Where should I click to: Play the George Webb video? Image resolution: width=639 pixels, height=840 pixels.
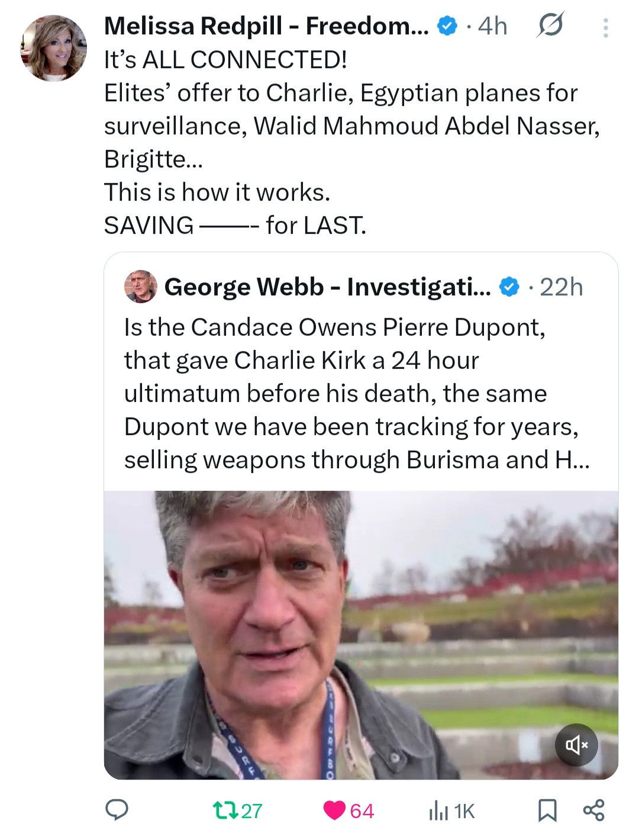[x=361, y=635]
